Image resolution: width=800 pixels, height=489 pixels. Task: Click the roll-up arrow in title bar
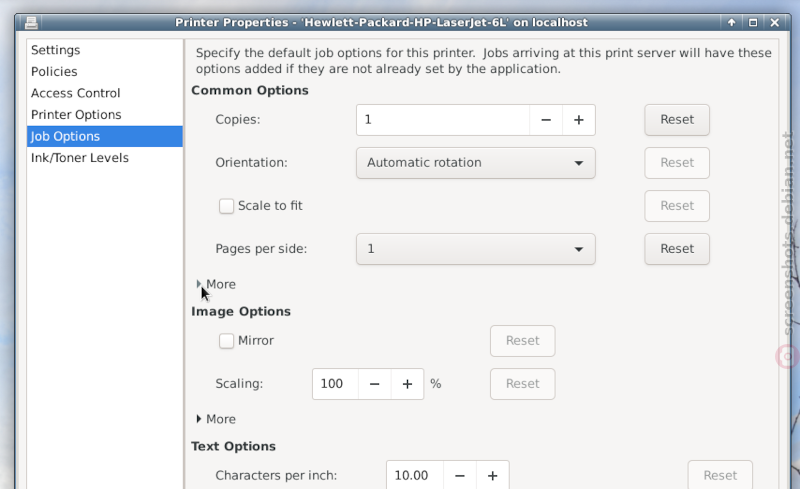click(x=732, y=22)
